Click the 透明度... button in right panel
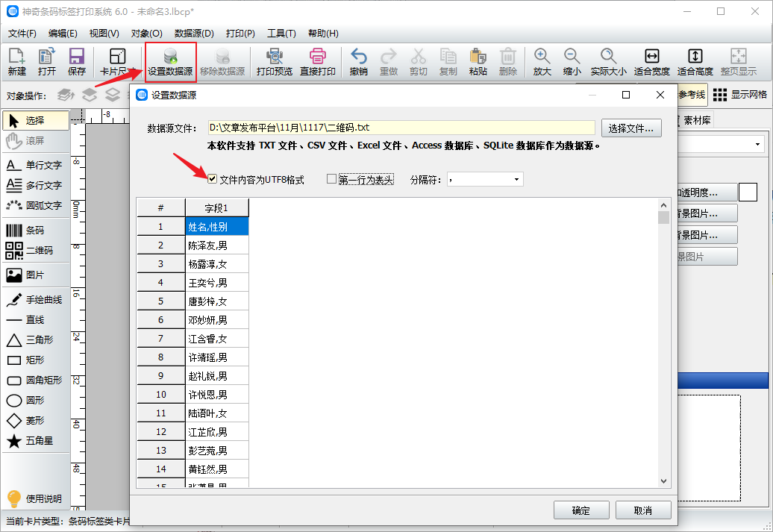773x532 pixels. pos(707,193)
